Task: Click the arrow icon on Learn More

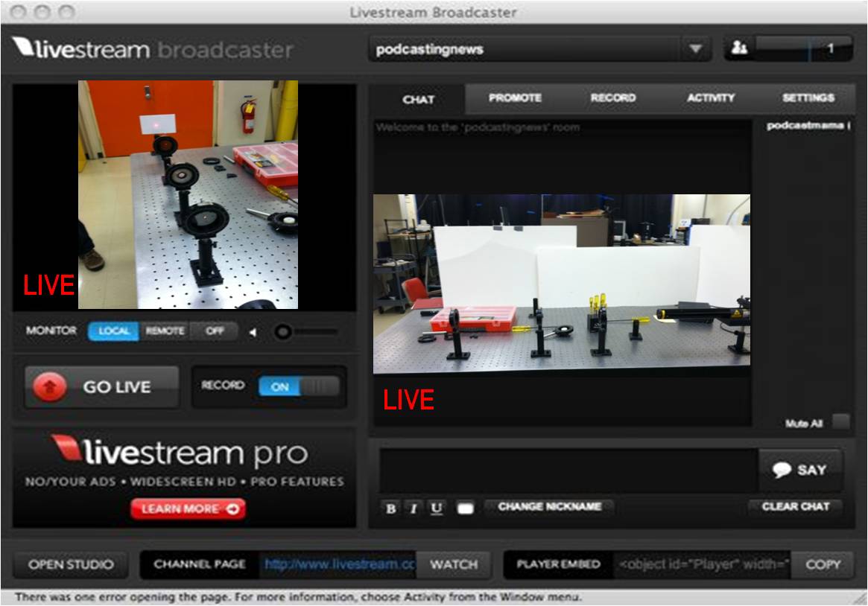Action: click(233, 508)
